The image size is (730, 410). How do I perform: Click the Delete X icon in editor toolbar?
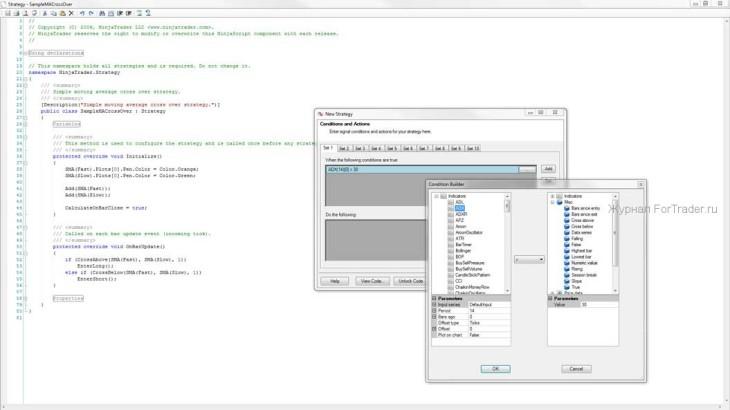[71, 13]
